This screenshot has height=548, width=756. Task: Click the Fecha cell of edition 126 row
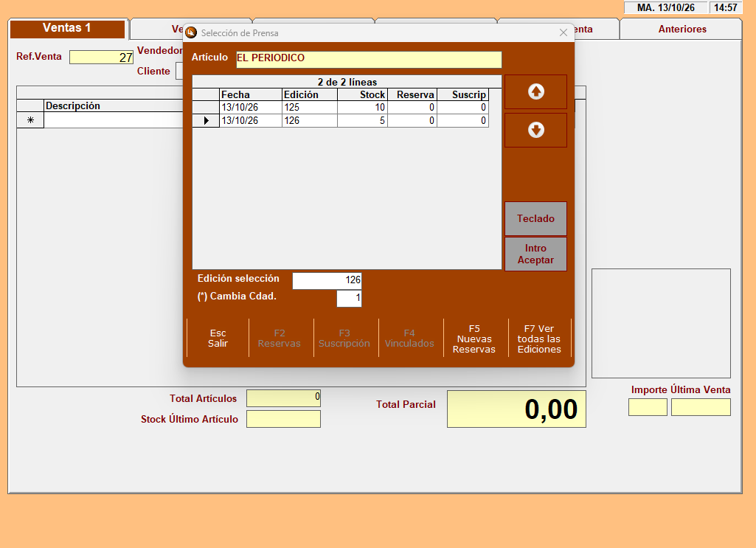[250, 120]
